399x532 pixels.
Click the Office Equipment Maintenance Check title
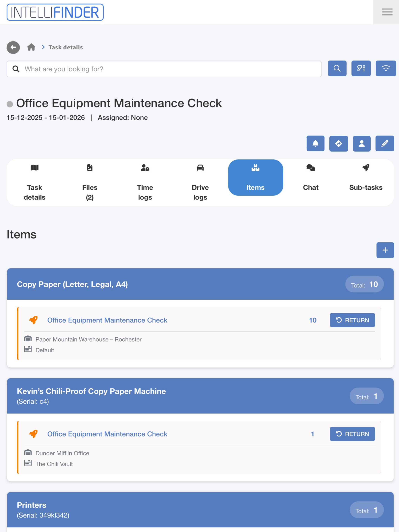(x=119, y=103)
